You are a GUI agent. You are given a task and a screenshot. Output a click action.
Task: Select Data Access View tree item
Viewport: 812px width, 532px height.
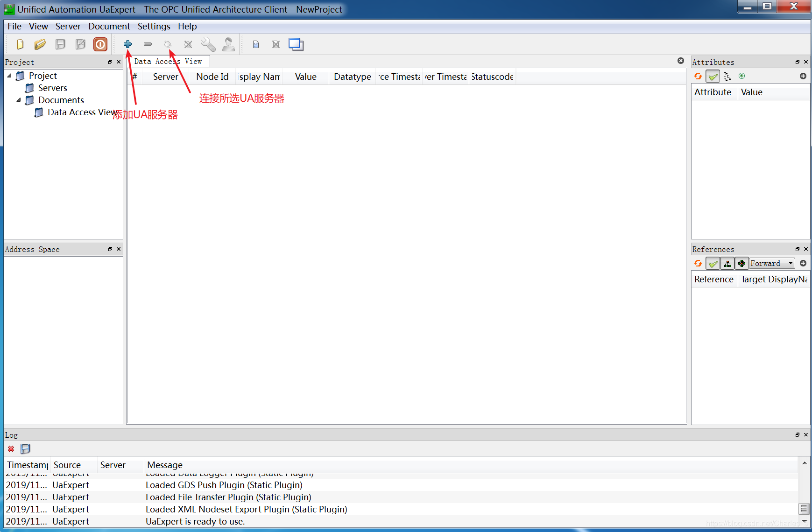pos(82,112)
